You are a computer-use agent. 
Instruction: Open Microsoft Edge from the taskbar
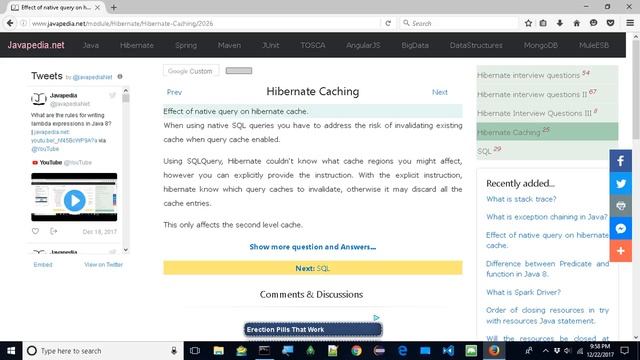[x=402, y=351]
